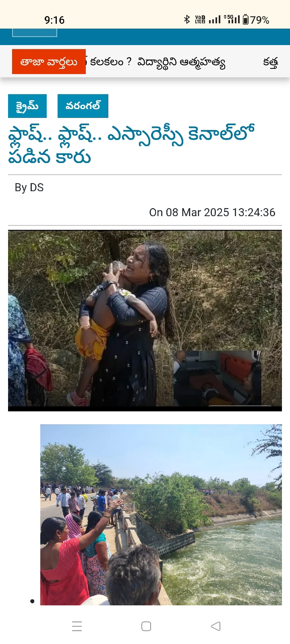The width and height of the screenshot is (290, 644).
Task: Tap the site logo outline in blue header
Action: [x=35, y=33]
